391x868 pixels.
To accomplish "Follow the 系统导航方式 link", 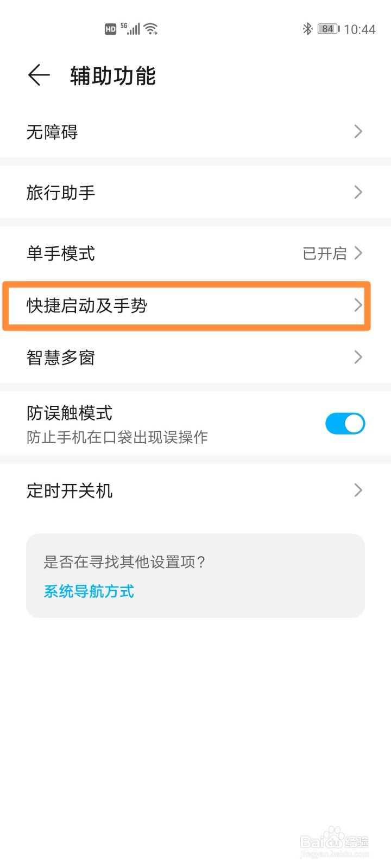I will [x=89, y=591].
